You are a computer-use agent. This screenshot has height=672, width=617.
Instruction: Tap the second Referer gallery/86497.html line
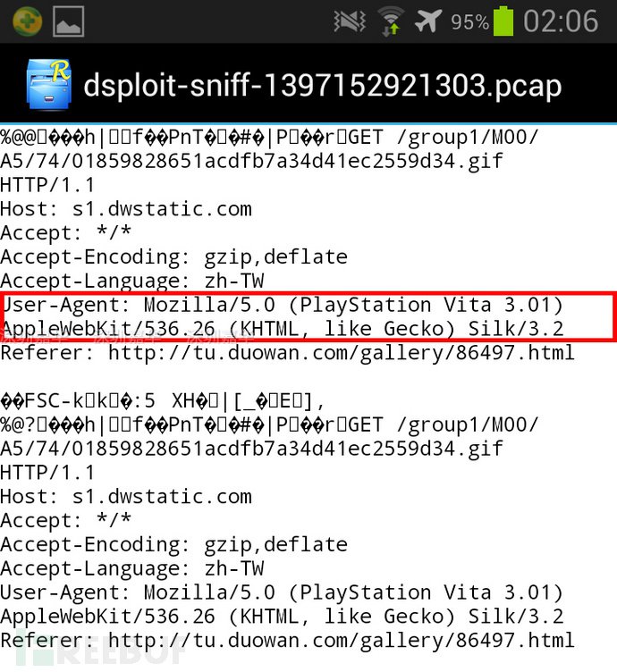tap(287, 641)
